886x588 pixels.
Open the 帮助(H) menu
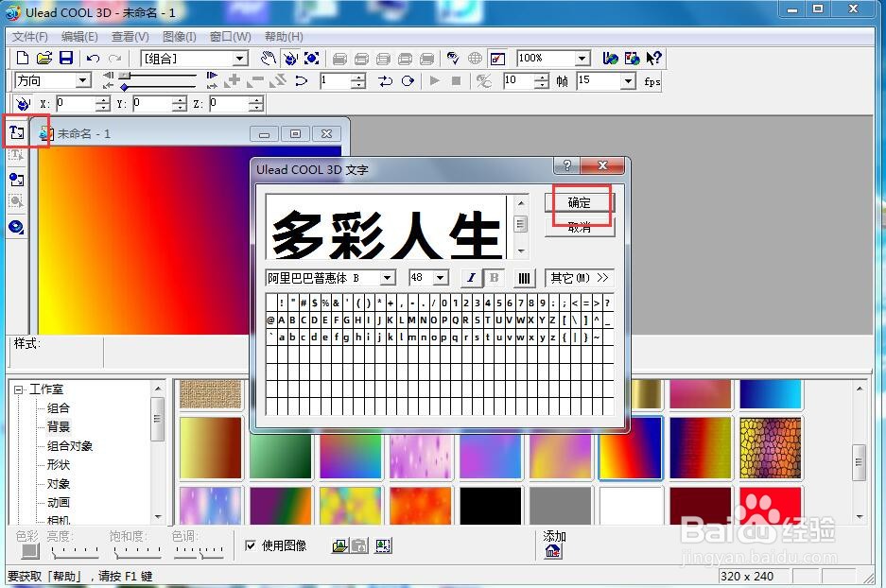coord(284,37)
